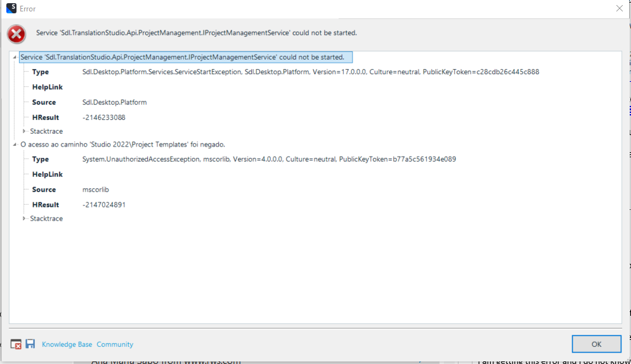Click the mscorlib Source value

tap(95, 190)
